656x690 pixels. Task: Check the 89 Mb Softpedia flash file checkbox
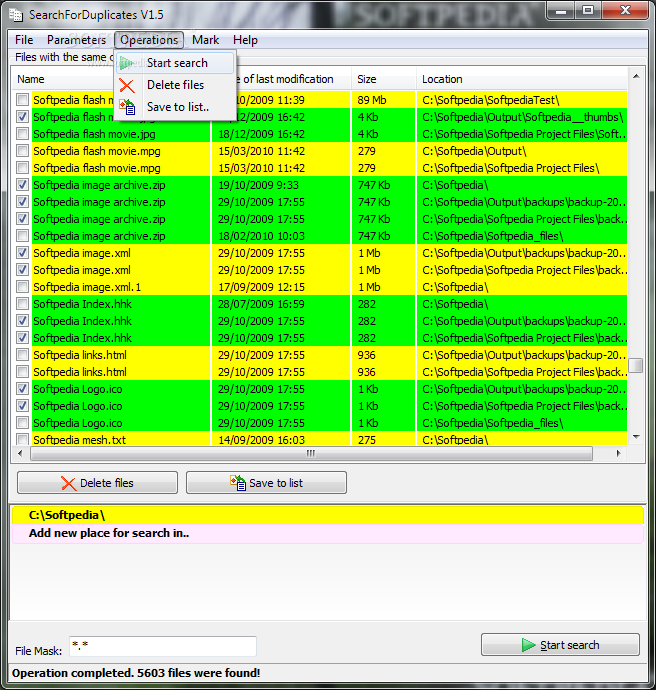[22, 100]
